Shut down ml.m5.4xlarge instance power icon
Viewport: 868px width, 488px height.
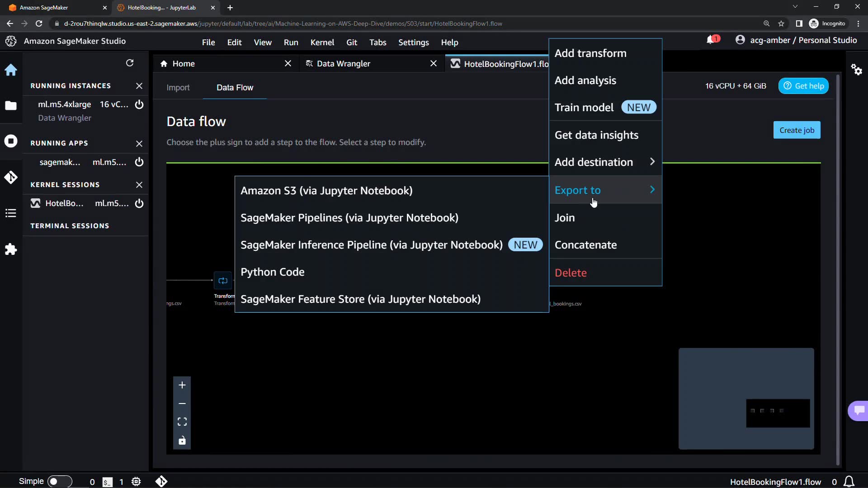coord(139,104)
